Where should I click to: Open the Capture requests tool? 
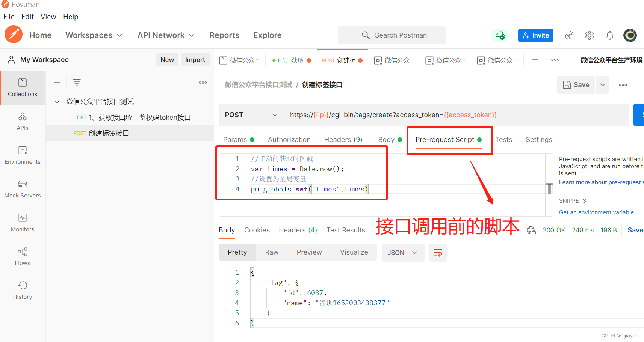569,35
